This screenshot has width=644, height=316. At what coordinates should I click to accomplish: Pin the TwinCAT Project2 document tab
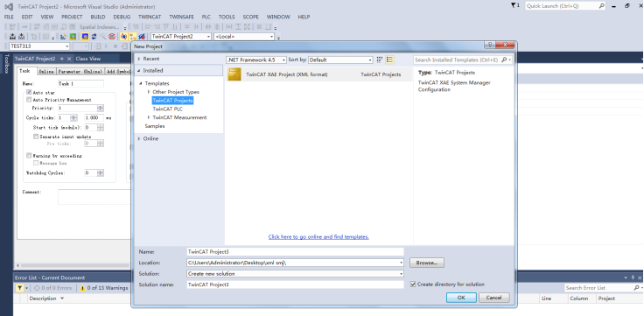61,59
